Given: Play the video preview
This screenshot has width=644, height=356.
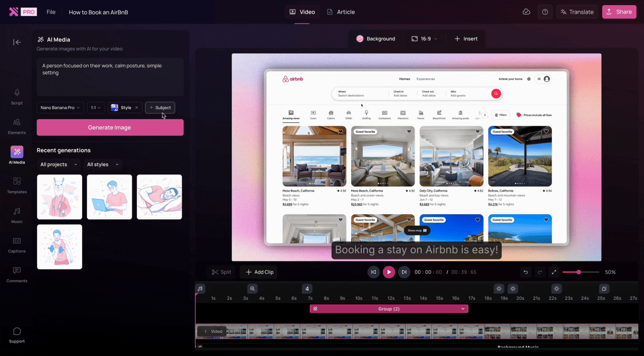Looking at the screenshot, I should point(389,272).
